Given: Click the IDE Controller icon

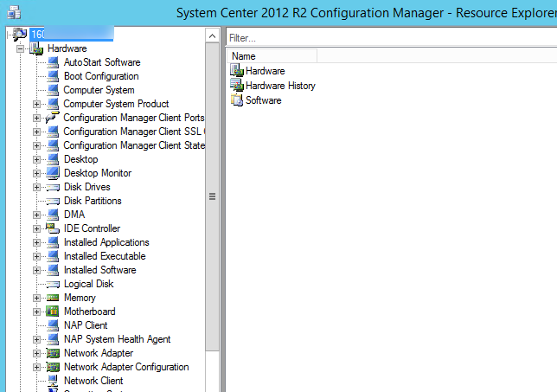Looking at the screenshot, I should point(53,228).
